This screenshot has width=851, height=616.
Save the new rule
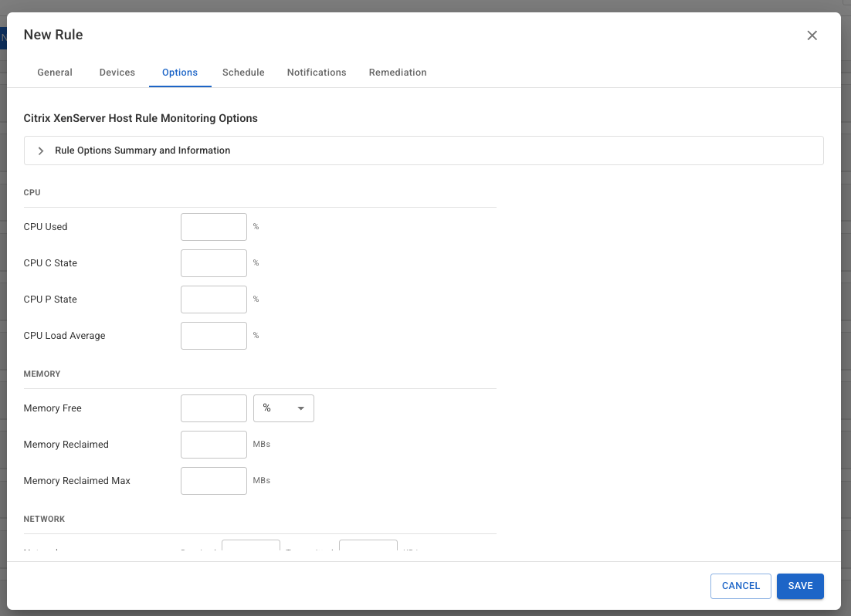[800, 586]
